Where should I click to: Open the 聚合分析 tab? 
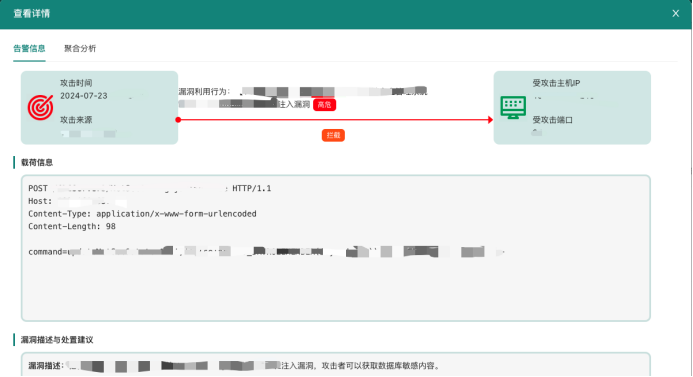pyautogui.click(x=80, y=49)
